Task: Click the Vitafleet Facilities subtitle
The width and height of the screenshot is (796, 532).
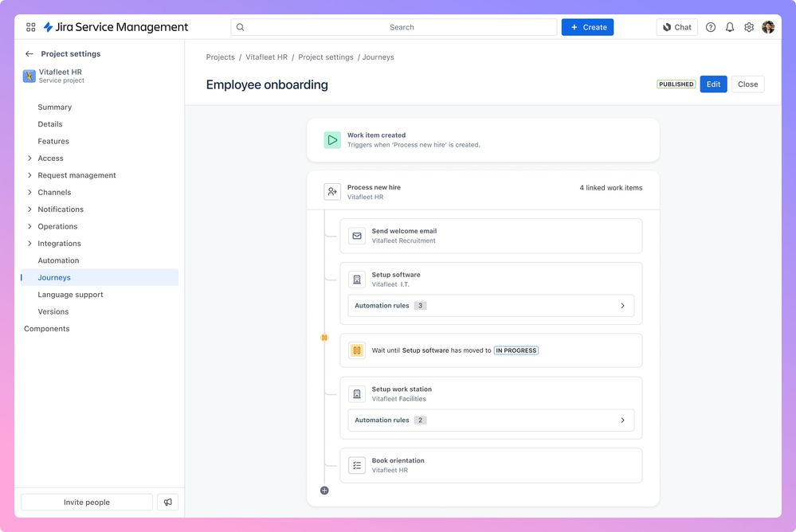Action: click(x=398, y=399)
